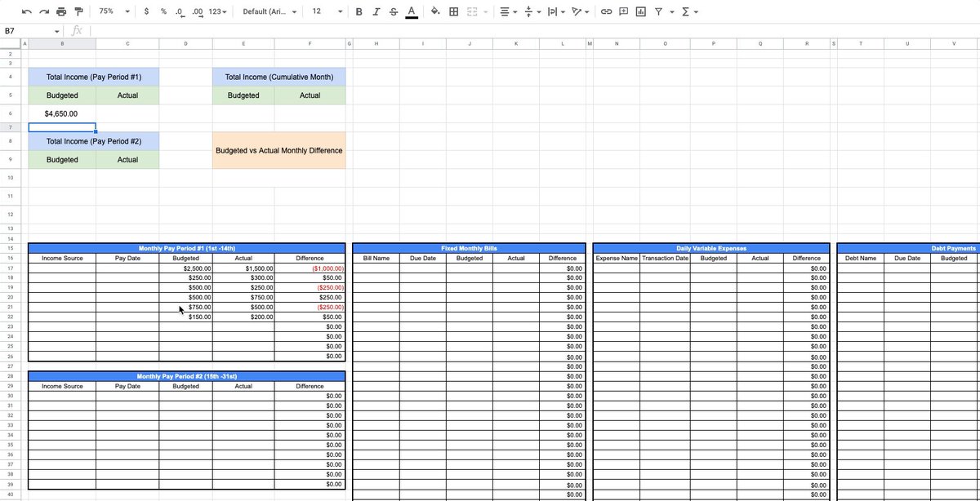Click the Daily Variable Expenses title cell

click(x=711, y=248)
